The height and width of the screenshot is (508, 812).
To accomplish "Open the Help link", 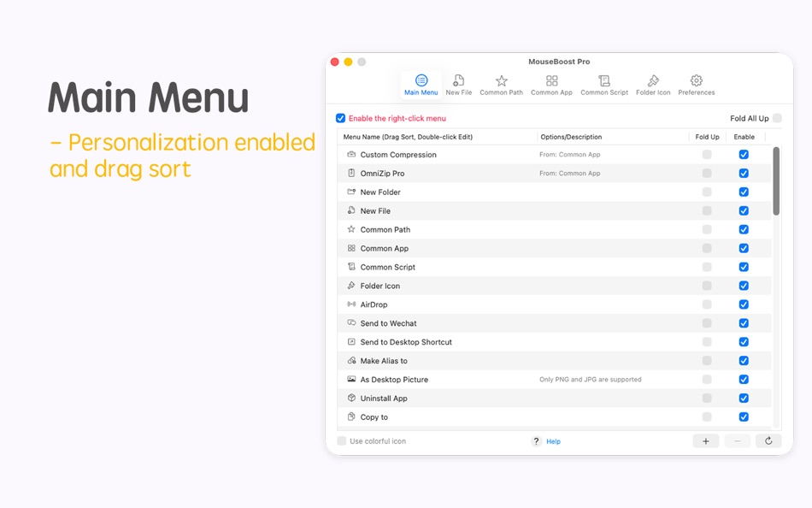I will (553, 440).
